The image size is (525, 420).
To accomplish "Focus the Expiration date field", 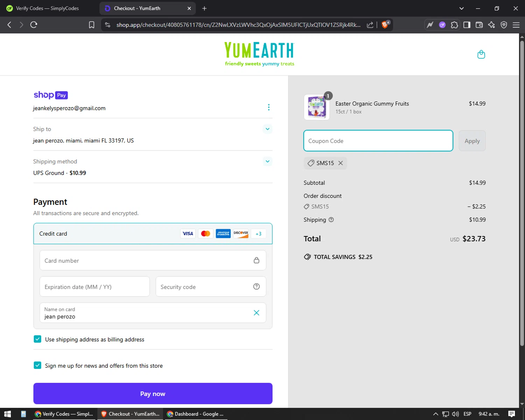I will click(94, 287).
